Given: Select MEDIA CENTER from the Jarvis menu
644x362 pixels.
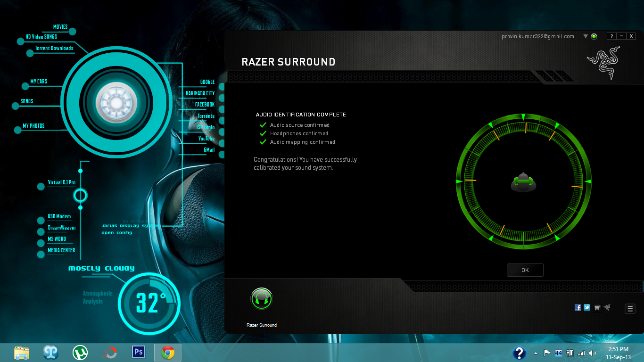Looking at the screenshot, I should [60, 250].
